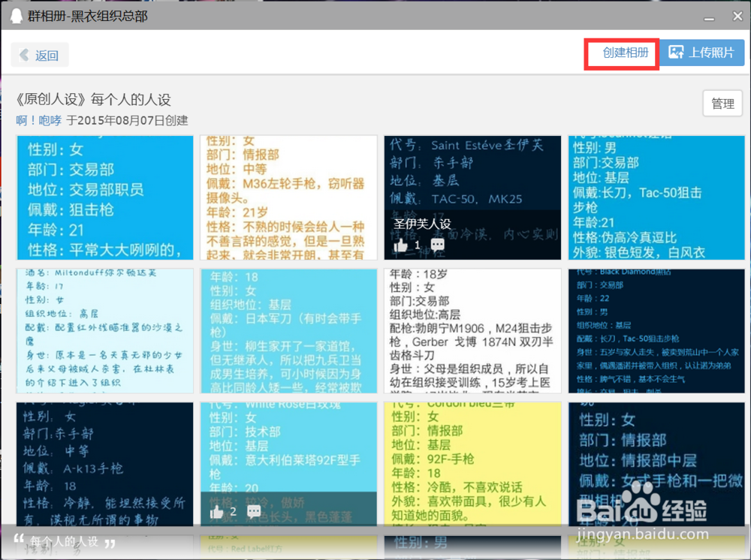
Task: Like the 圣伊芙人设 photo with thumbs-up
Action: [x=400, y=245]
